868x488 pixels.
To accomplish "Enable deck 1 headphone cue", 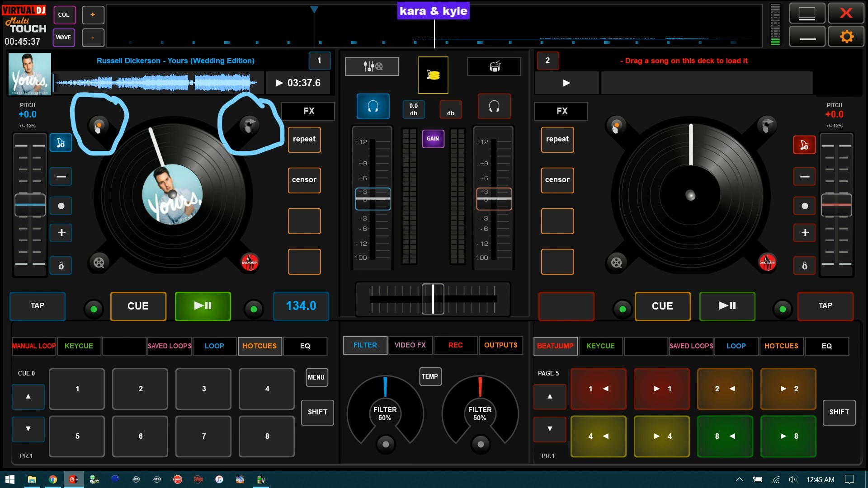I will pos(373,107).
